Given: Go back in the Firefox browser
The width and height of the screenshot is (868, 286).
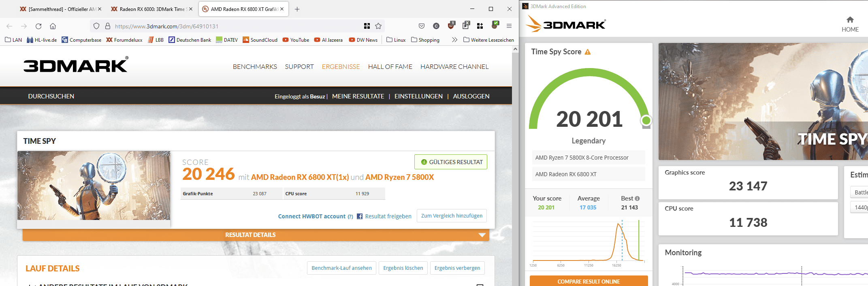Looking at the screenshot, I should click(x=9, y=26).
